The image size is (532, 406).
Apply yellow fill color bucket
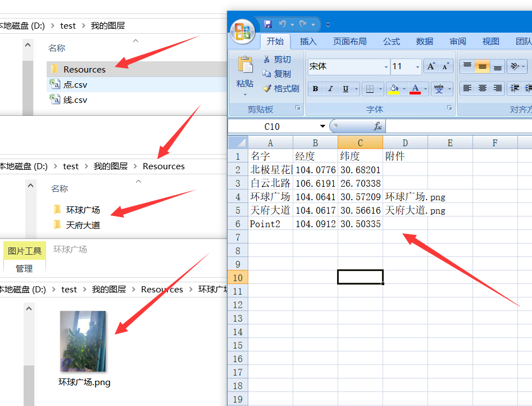(394, 89)
